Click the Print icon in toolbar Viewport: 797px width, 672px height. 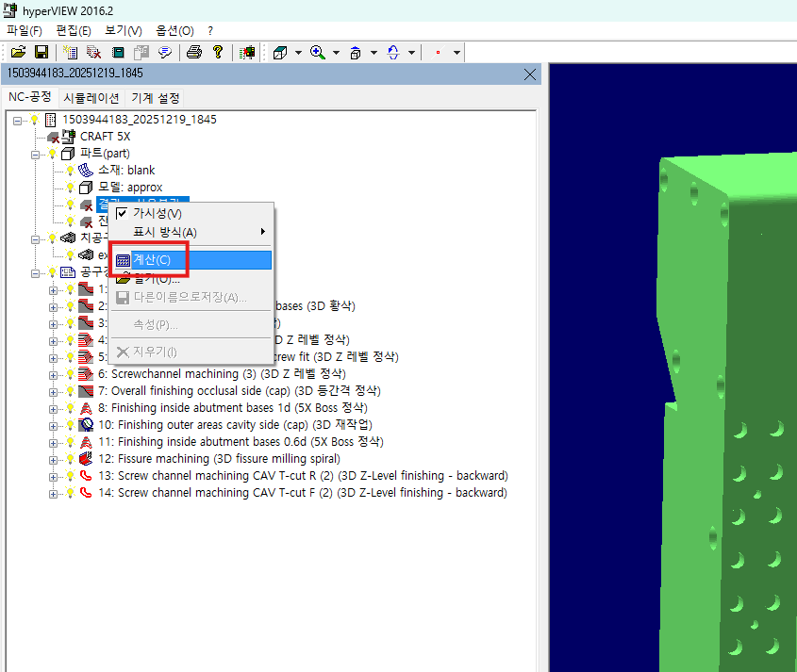pyautogui.click(x=193, y=52)
